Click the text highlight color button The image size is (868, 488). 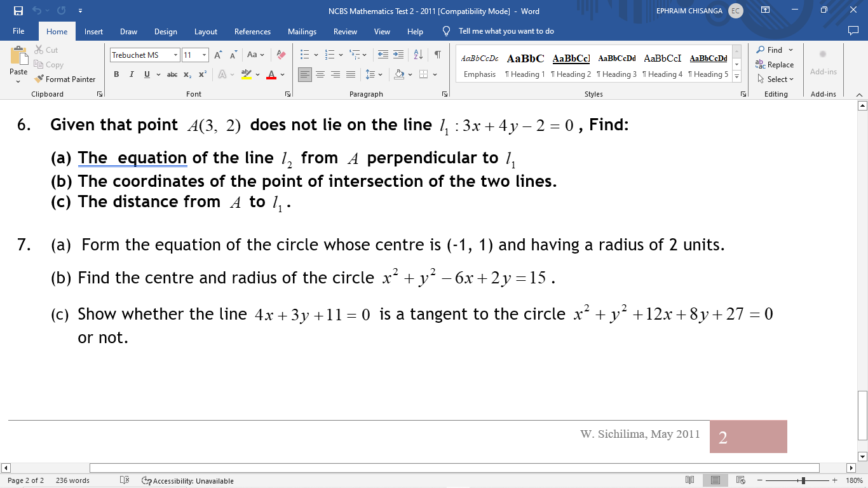pyautogui.click(x=247, y=74)
